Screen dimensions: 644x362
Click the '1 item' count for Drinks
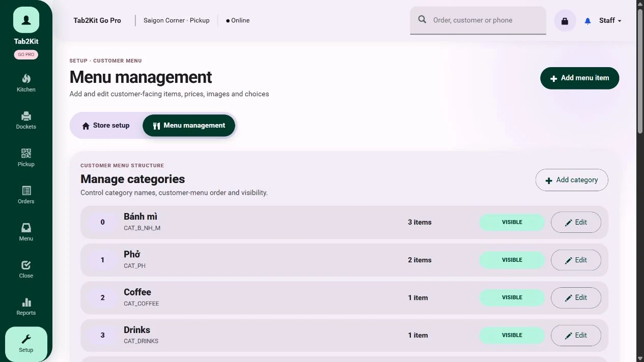(x=418, y=335)
